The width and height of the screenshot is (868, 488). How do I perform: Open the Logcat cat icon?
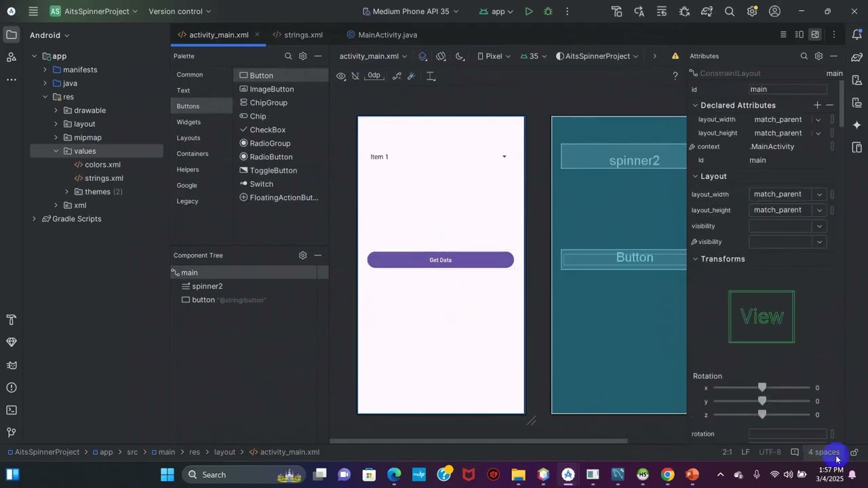point(12,365)
